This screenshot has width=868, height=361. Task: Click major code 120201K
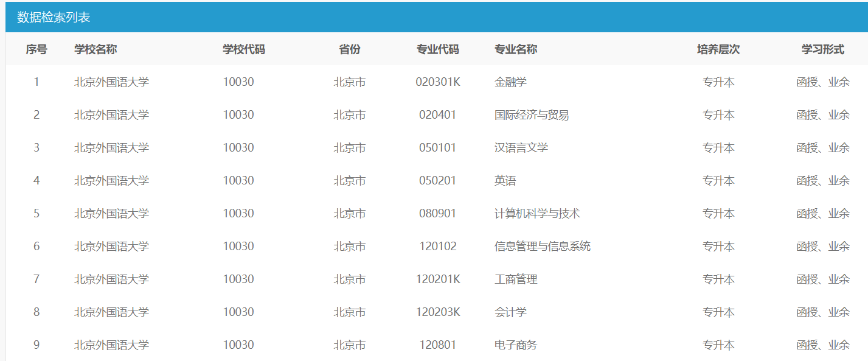[438, 279]
